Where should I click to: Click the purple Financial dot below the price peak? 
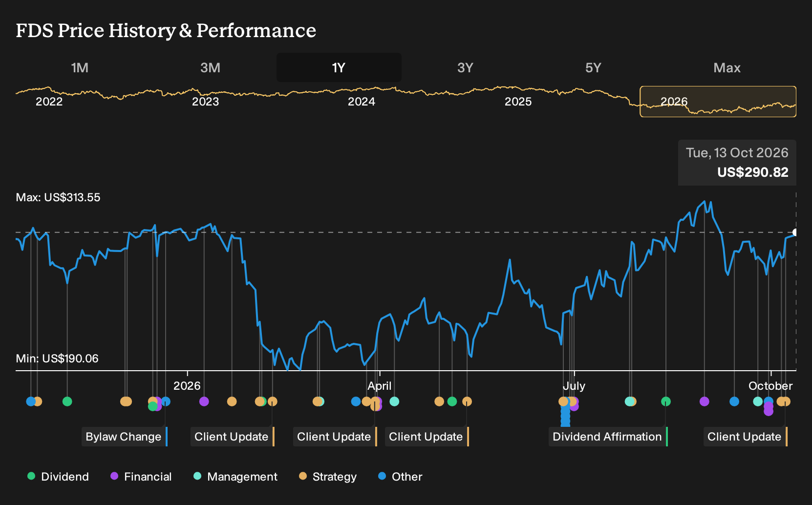[x=704, y=401]
